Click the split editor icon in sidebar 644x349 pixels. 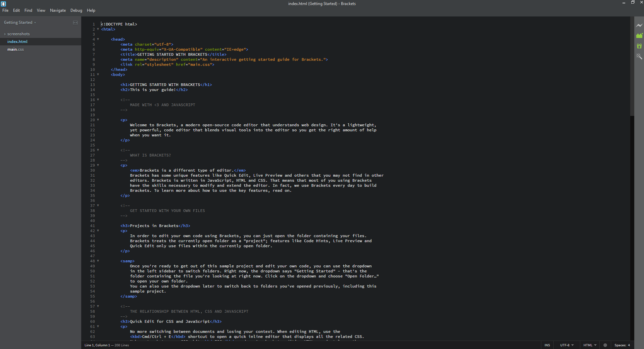(x=75, y=23)
